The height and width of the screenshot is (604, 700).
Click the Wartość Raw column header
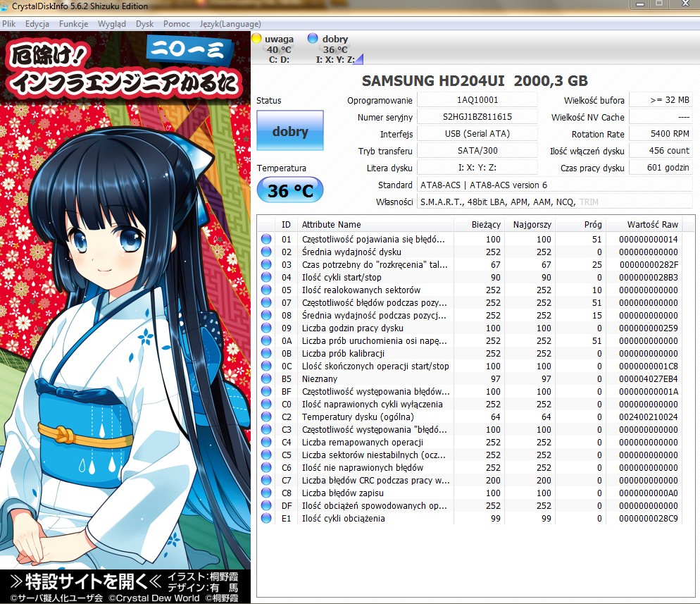pyautogui.click(x=644, y=224)
